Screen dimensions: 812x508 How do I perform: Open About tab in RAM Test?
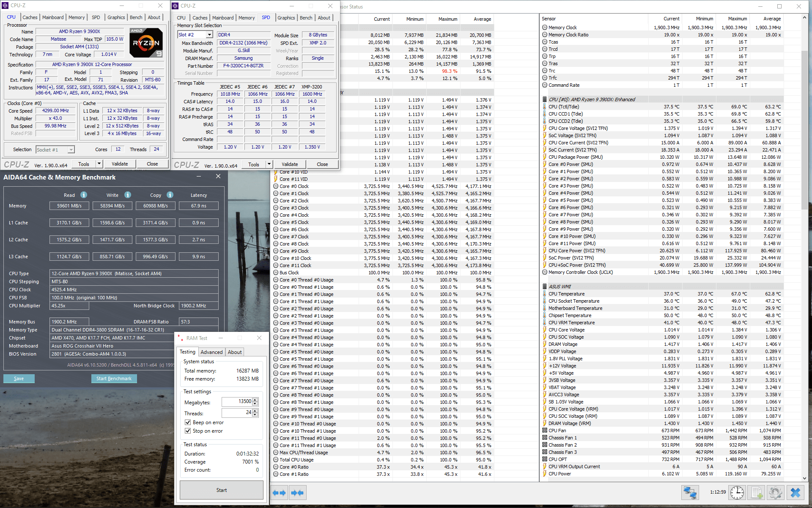tap(235, 352)
